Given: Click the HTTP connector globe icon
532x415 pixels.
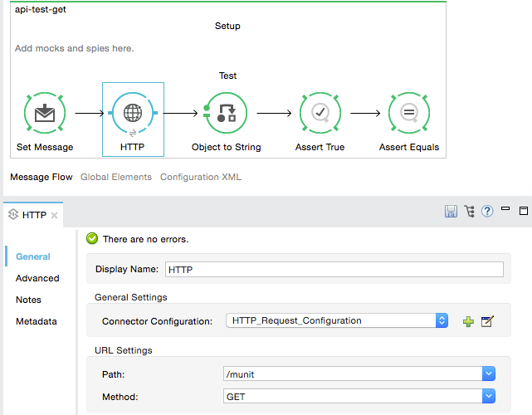Looking at the screenshot, I should (133, 113).
